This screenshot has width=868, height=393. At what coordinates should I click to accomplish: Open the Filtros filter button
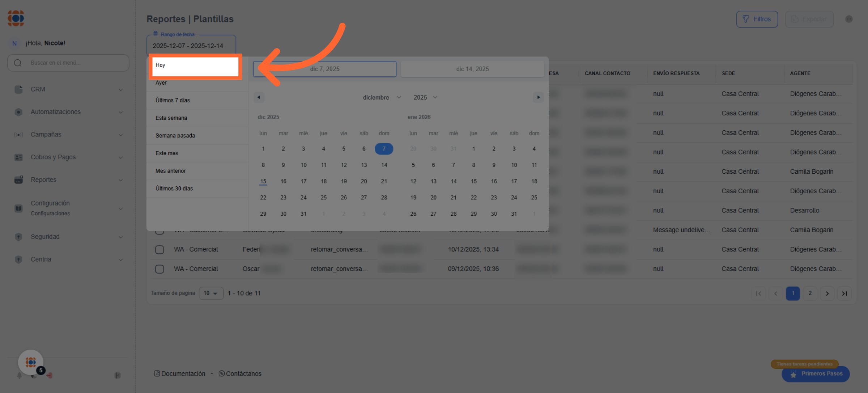click(x=757, y=19)
